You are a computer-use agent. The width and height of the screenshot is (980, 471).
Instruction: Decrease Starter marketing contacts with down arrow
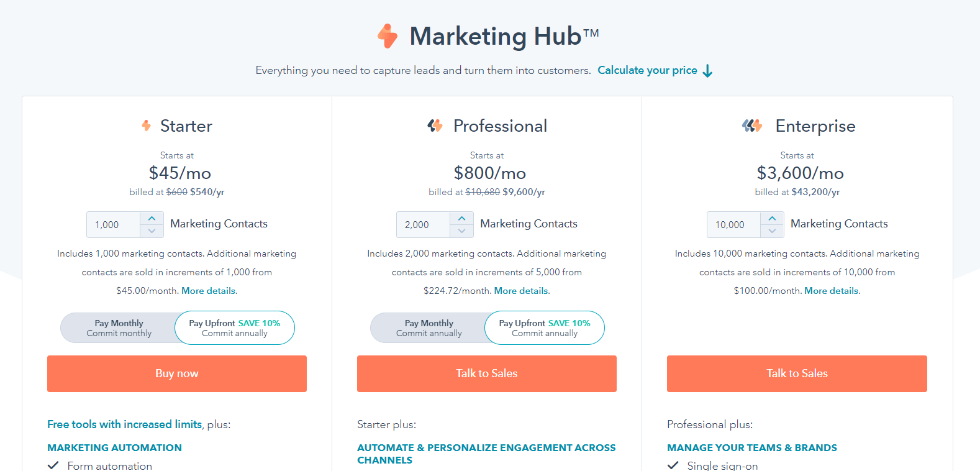point(152,231)
